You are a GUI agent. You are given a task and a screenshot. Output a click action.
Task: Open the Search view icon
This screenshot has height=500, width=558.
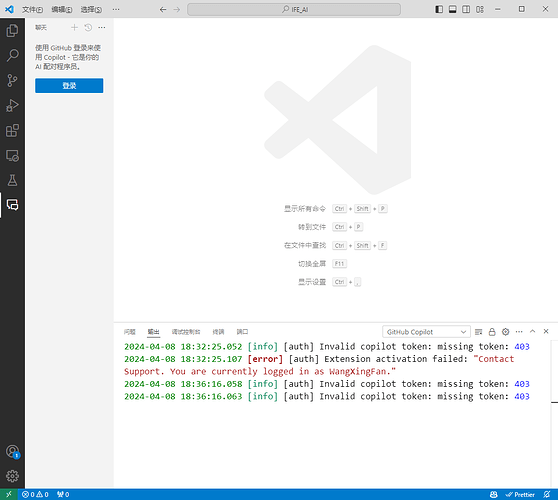pyautogui.click(x=12, y=56)
